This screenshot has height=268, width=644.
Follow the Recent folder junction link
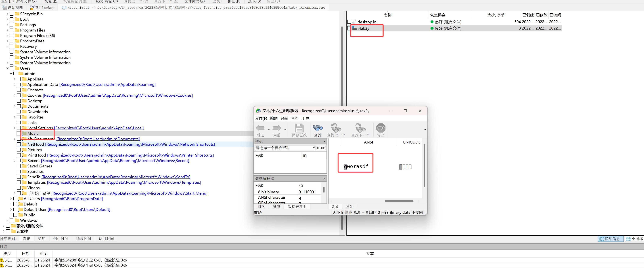point(115,161)
